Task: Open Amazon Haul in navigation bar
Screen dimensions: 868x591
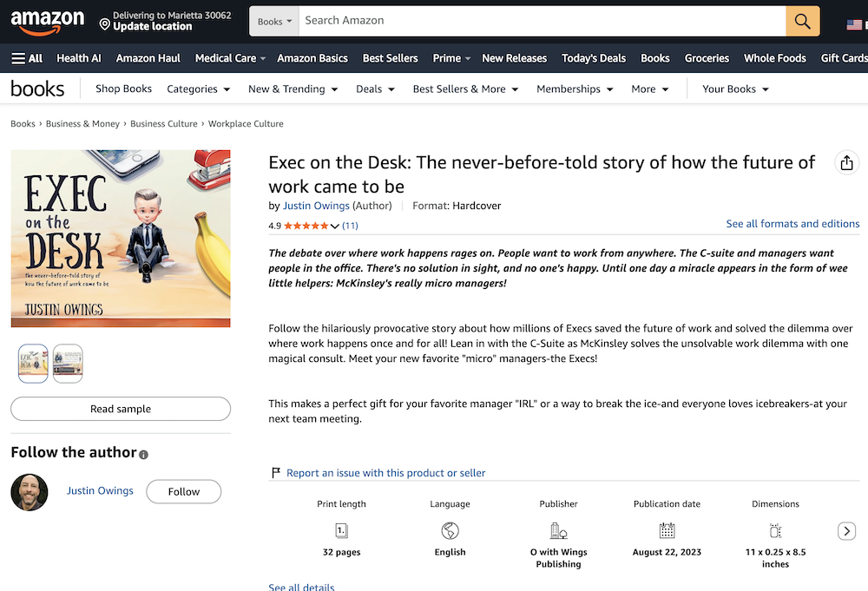Action: (148, 58)
